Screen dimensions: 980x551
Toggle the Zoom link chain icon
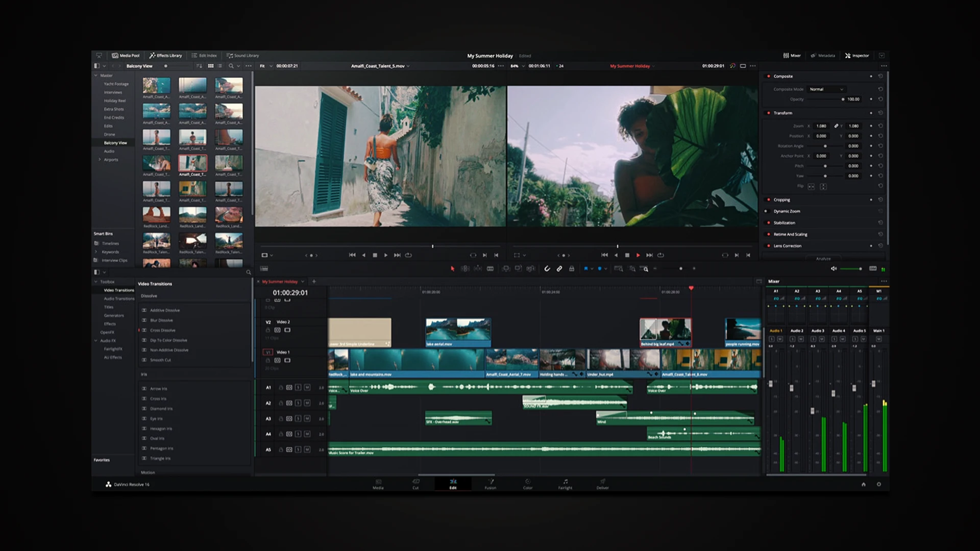click(x=836, y=126)
